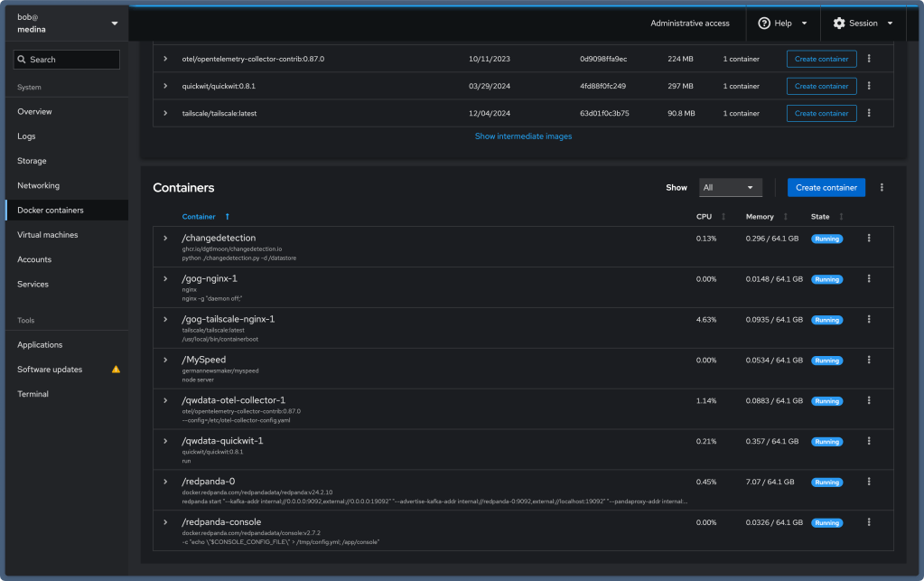Expand the /gog-nginx-1 container row
The height and width of the screenshot is (581, 924).
click(165, 278)
